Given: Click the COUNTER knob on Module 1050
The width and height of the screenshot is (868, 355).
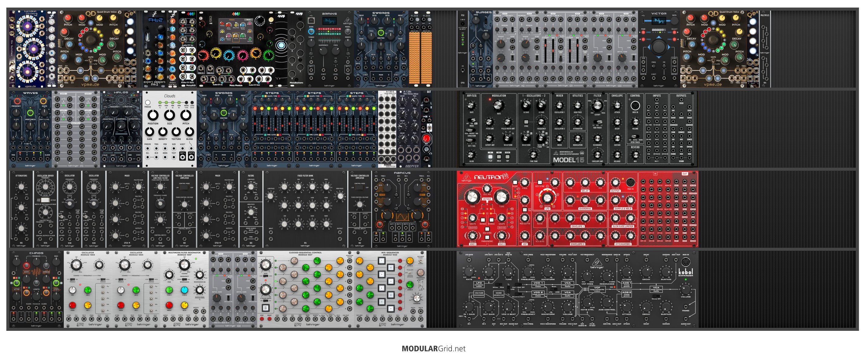Looking at the screenshot, I should tap(417, 299).
